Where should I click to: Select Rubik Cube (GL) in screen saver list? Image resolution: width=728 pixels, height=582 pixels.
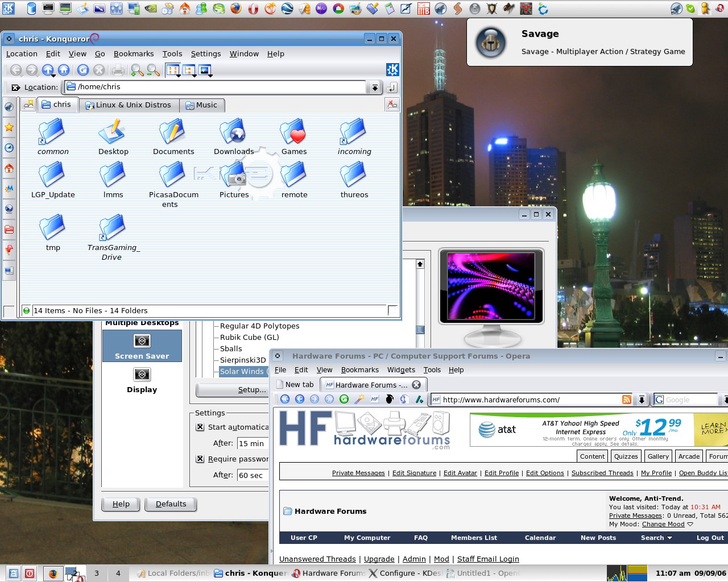250,338
